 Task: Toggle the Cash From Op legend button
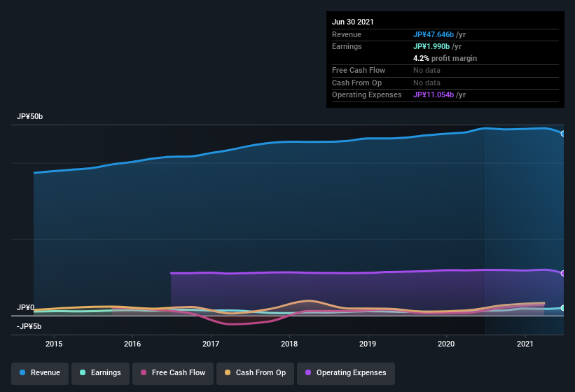click(x=255, y=373)
